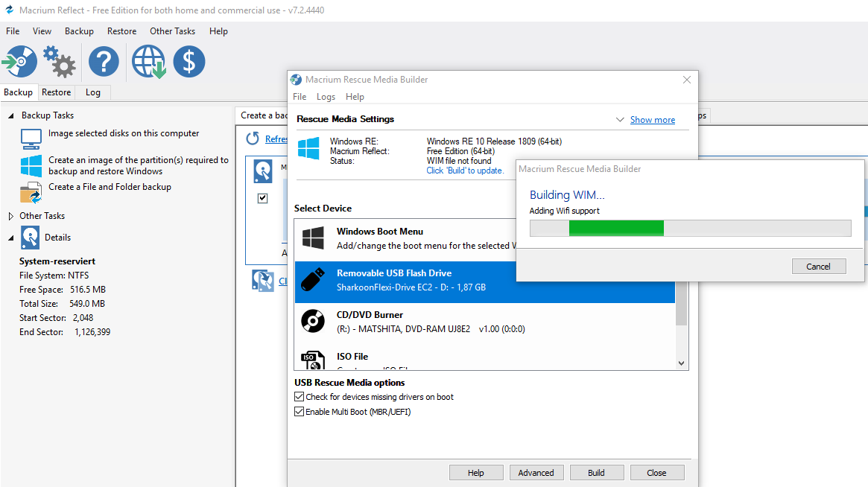Image resolution: width=868 pixels, height=487 pixels.
Task: Click the Close button at dialog bottom
Action: pos(656,473)
